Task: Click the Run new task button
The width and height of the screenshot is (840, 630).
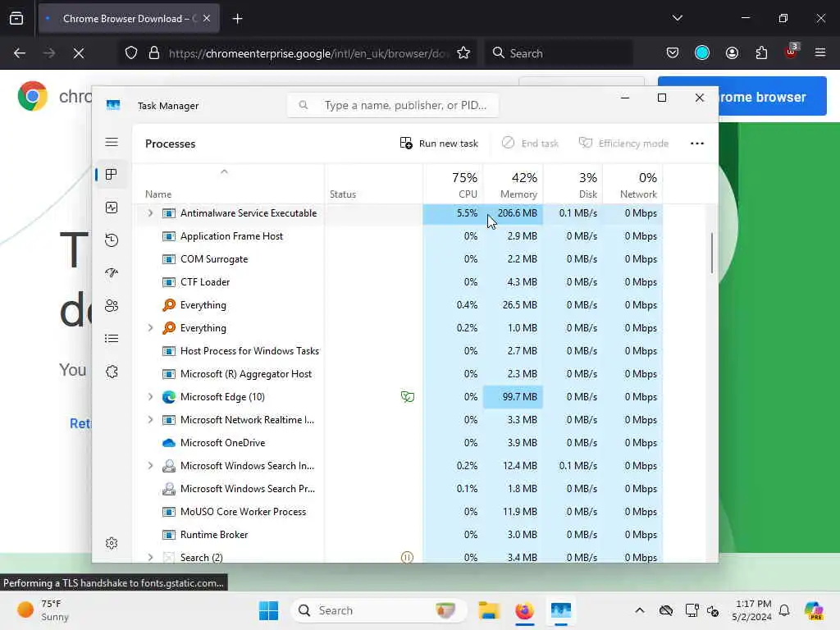Action: pyautogui.click(x=439, y=143)
